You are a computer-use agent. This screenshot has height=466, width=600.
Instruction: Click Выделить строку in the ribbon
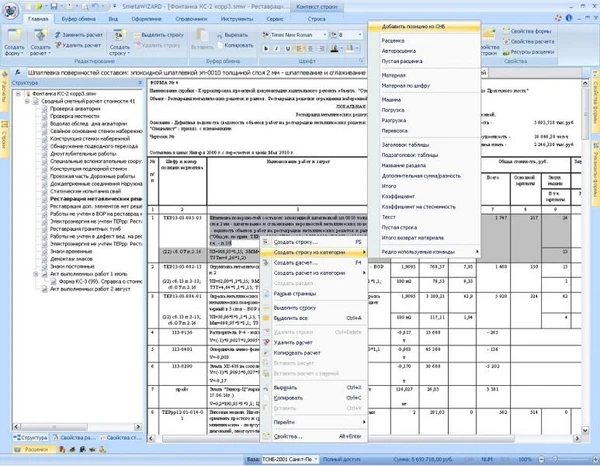tap(159, 35)
